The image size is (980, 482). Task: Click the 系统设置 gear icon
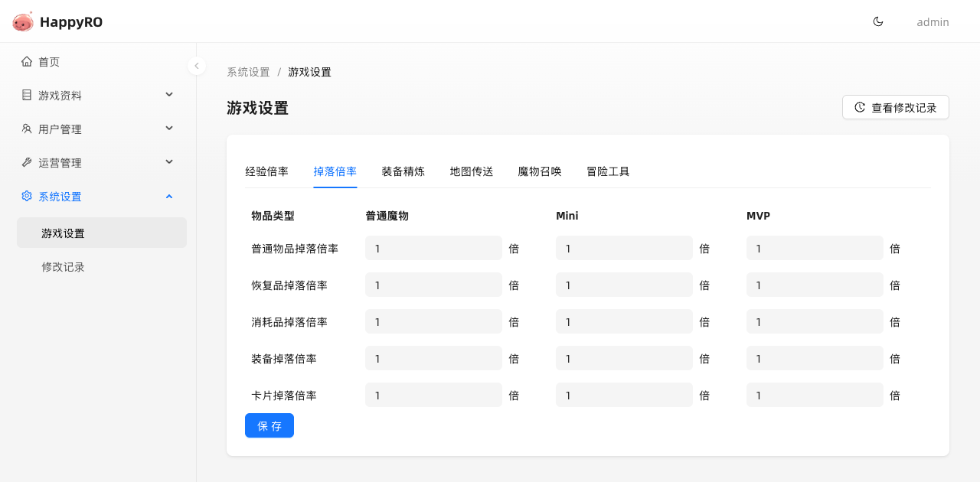tap(27, 196)
